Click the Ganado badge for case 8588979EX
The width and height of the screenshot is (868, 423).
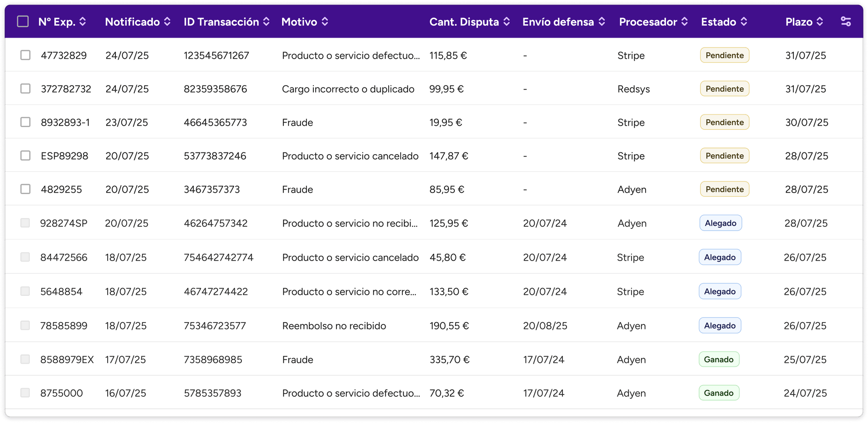click(x=718, y=360)
